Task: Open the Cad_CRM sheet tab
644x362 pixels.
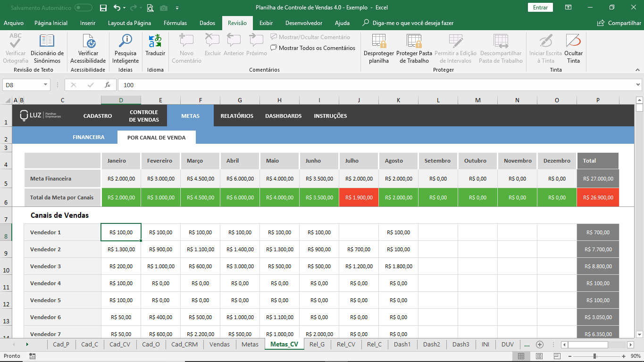Action: (184, 345)
